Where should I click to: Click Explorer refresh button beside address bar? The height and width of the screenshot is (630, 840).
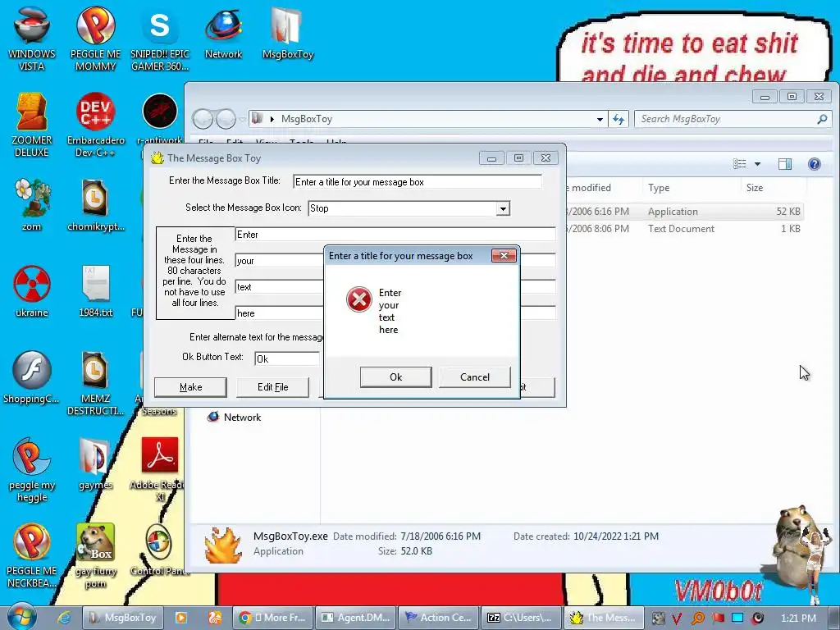coord(619,119)
